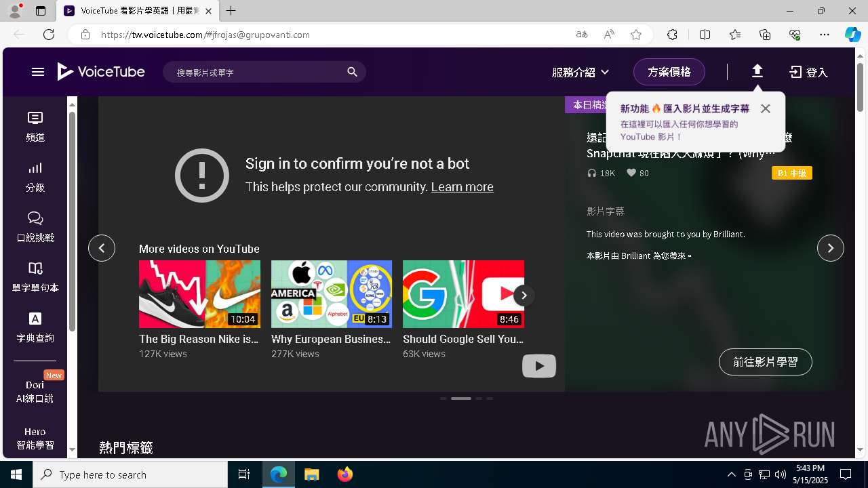This screenshot has width=868, height=488.
Task: Toggle browser split screen icon
Action: coord(705,35)
